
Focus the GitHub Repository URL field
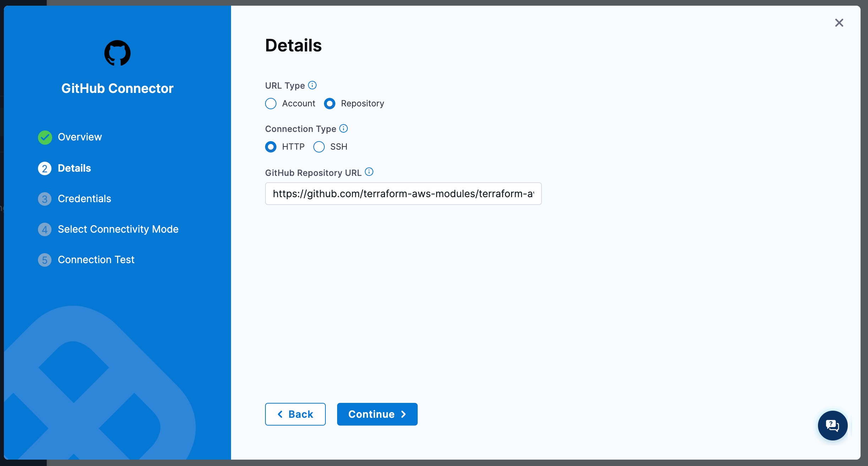pos(403,194)
